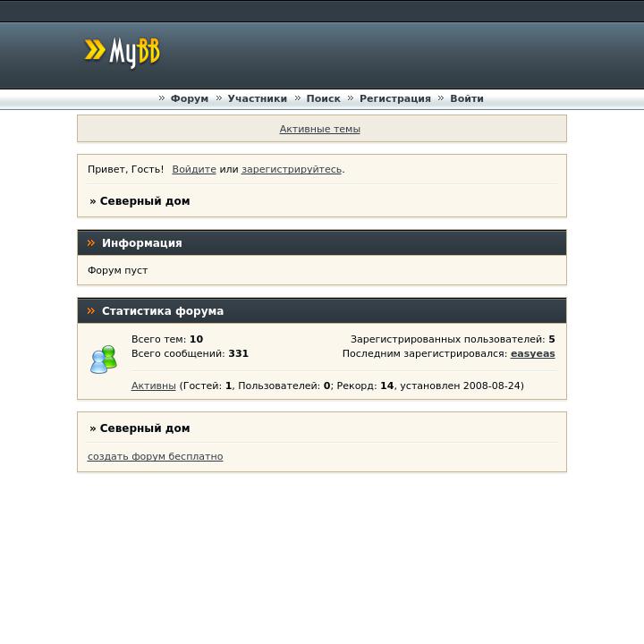
Task: Click the arrows icon before Поиск
Action: pyautogui.click(x=298, y=98)
